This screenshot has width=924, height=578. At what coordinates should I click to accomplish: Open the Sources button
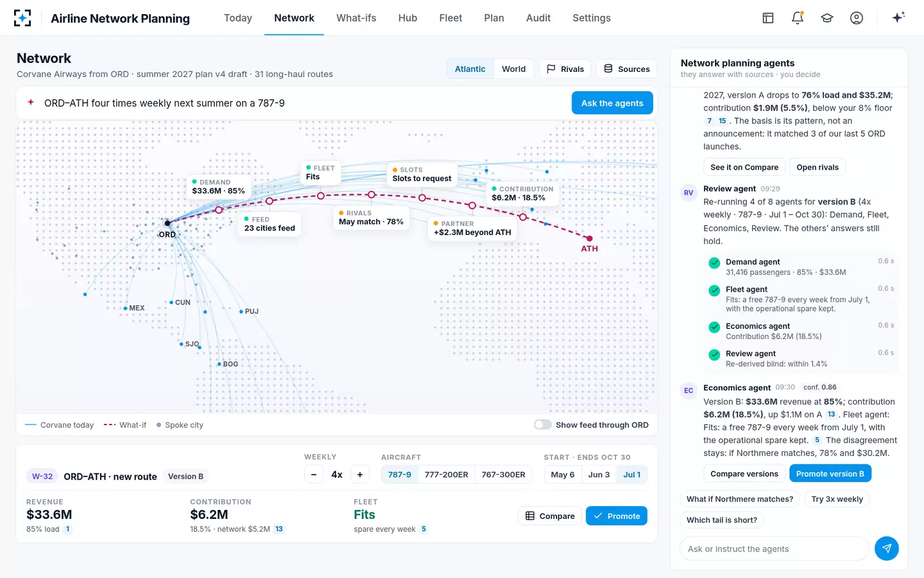pos(626,69)
